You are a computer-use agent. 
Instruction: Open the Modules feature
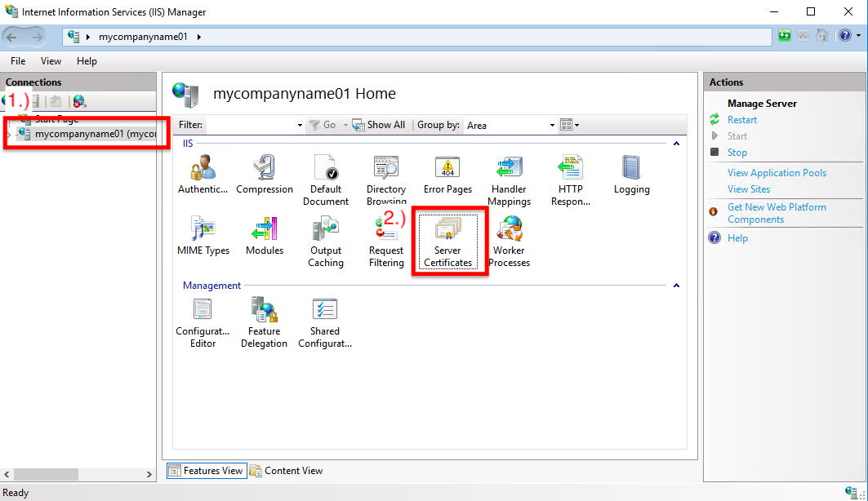click(265, 236)
